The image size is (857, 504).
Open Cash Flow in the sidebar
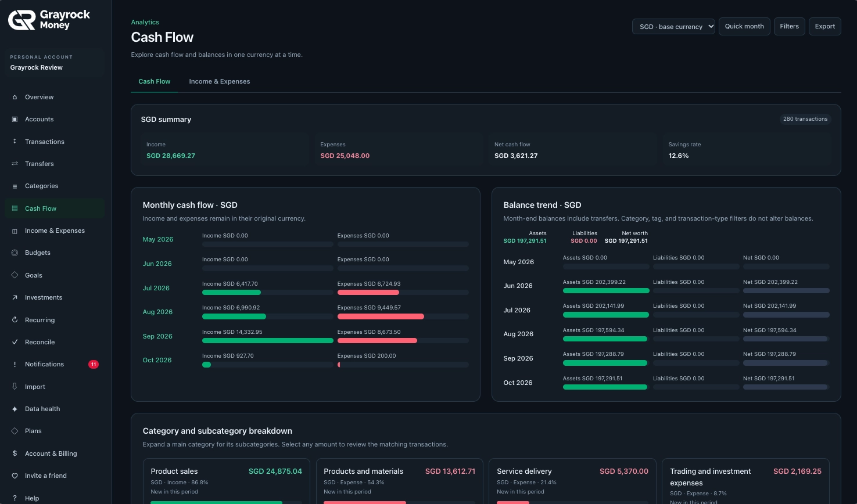click(x=54, y=208)
